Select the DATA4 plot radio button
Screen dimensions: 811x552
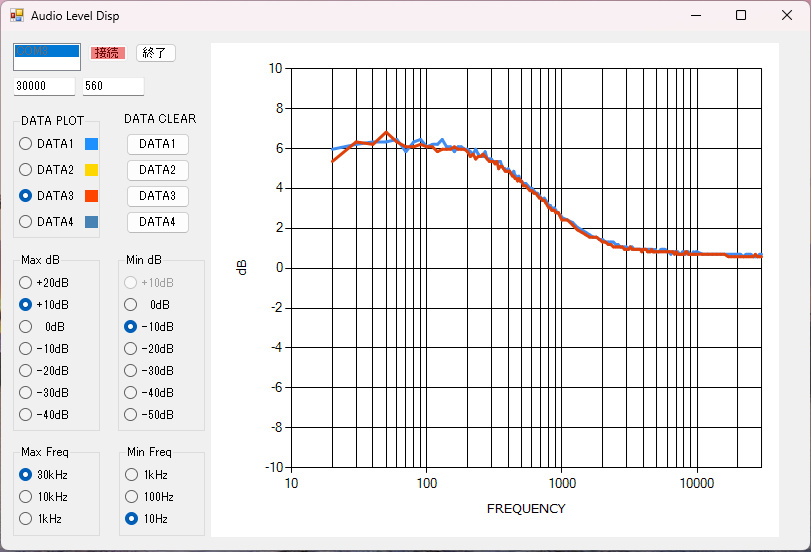pyautogui.click(x=26, y=222)
